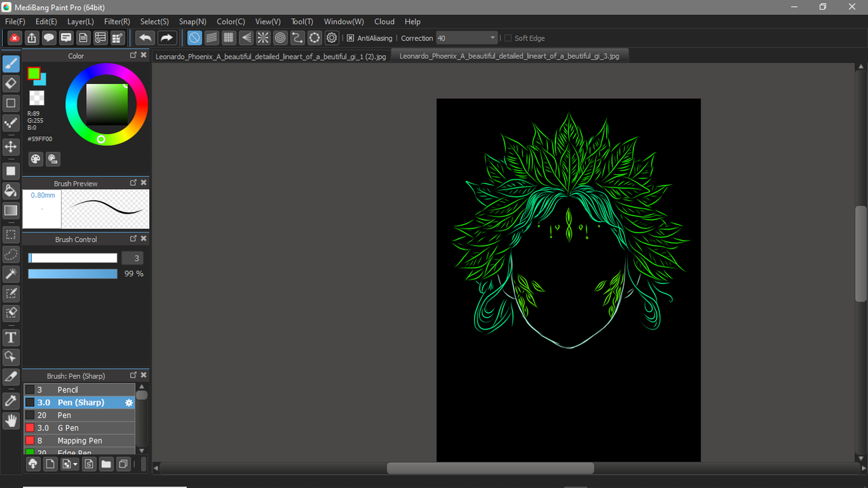Open the Filter(R) menu
This screenshot has height=488, width=868.
click(117, 22)
